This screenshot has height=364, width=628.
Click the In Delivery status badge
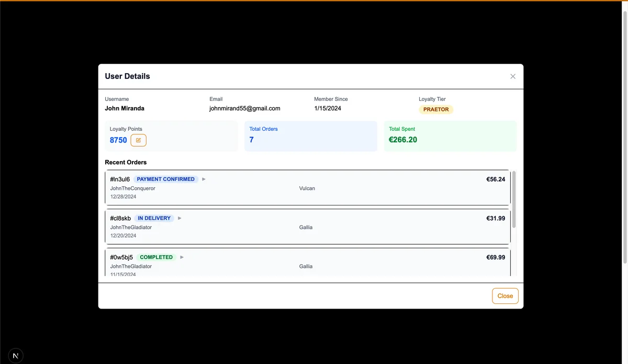point(154,218)
